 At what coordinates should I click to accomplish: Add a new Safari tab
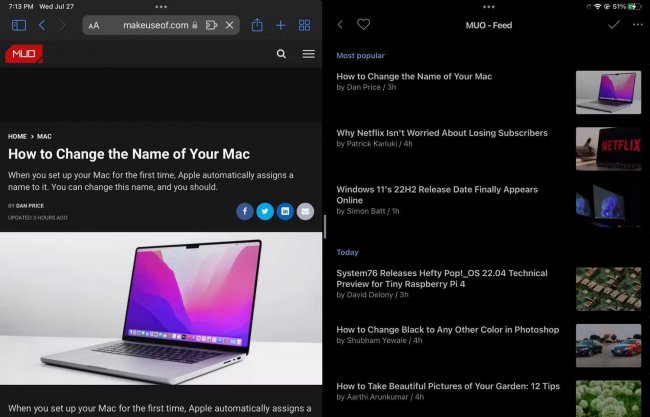pyautogui.click(x=281, y=25)
